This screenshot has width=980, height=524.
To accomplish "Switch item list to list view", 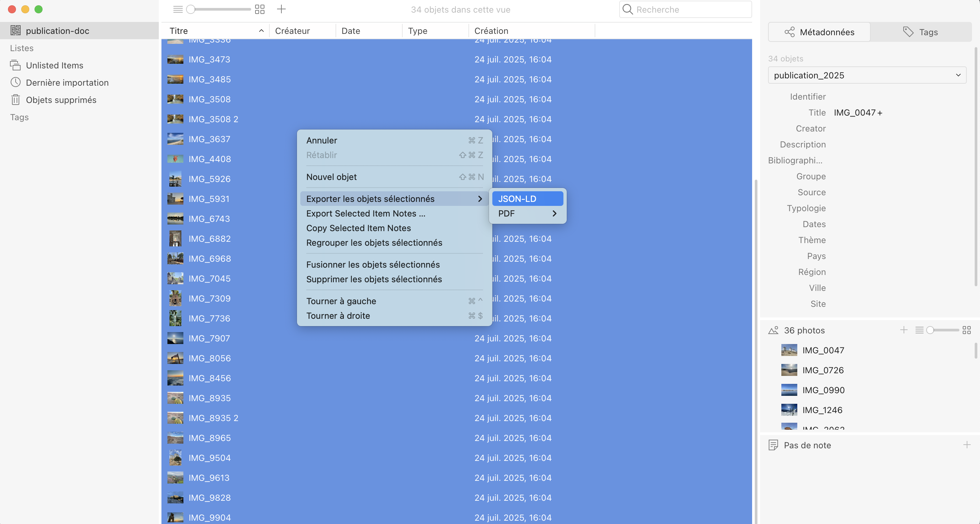I will pyautogui.click(x=178, y=9).
